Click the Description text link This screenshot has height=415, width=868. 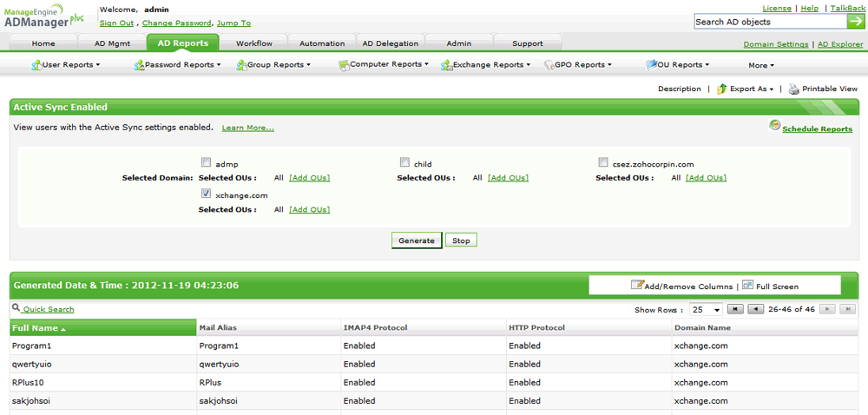[x=680, y=89]
